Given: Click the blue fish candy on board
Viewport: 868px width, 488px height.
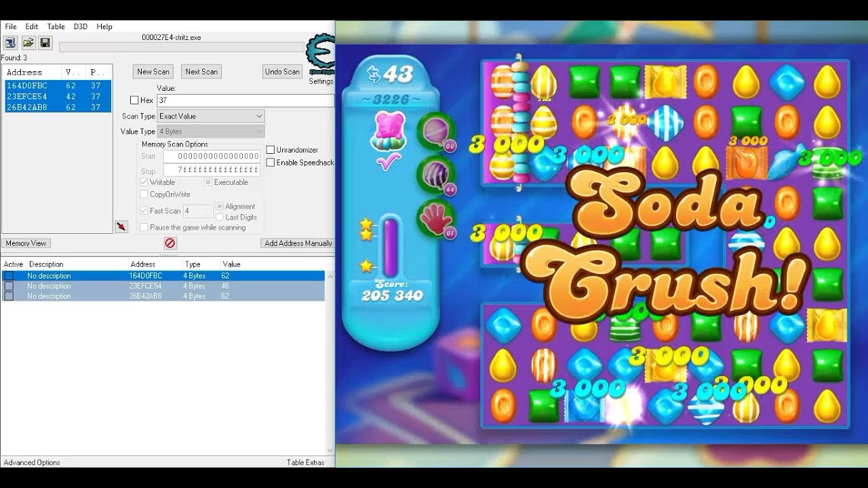Looking at the screenshot, I should 786,163.
